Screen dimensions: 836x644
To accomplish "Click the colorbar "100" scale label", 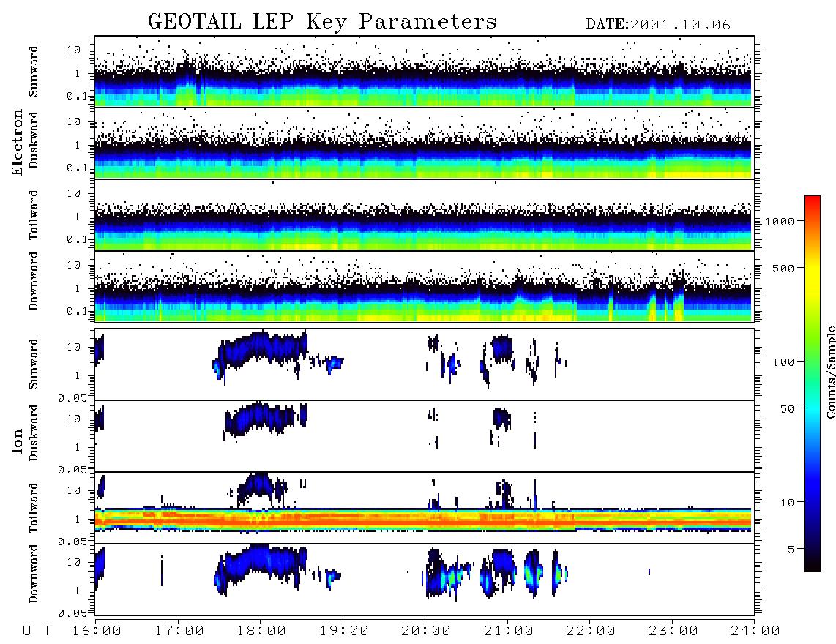I will click(x=784, y=362).
